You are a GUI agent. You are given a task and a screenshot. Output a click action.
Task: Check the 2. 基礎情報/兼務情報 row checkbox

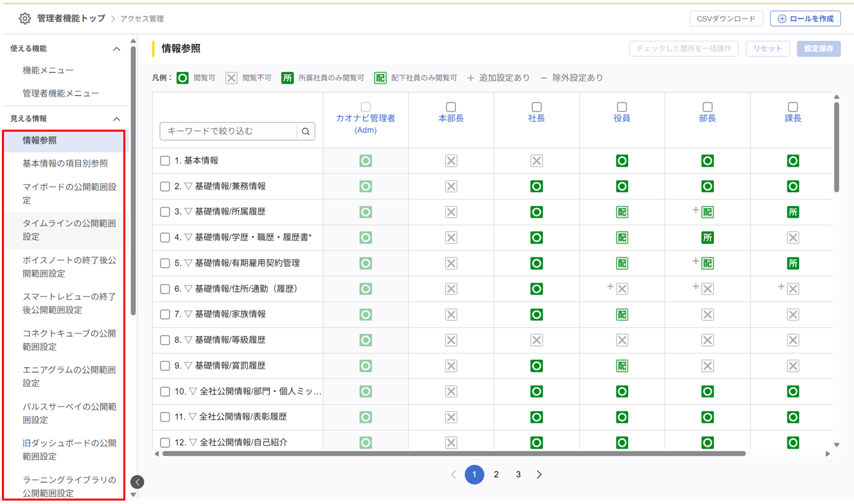tap(165, 186)
